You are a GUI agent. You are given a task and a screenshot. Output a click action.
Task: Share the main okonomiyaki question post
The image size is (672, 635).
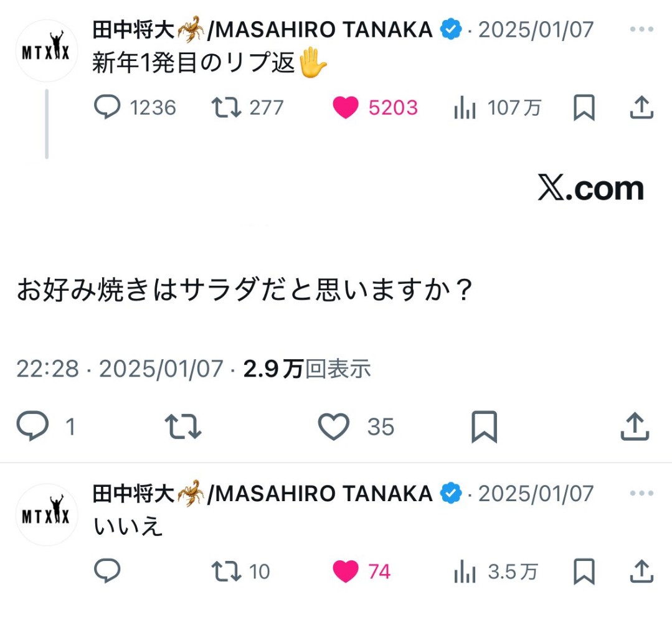click(635, 426)
